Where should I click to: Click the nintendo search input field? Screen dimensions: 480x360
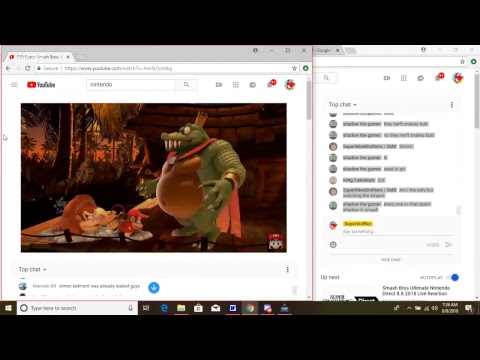coord(131,85)
